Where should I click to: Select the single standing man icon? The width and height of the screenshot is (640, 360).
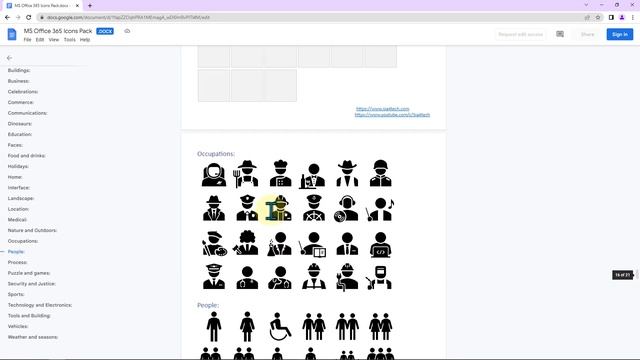(x=213, y=327)
